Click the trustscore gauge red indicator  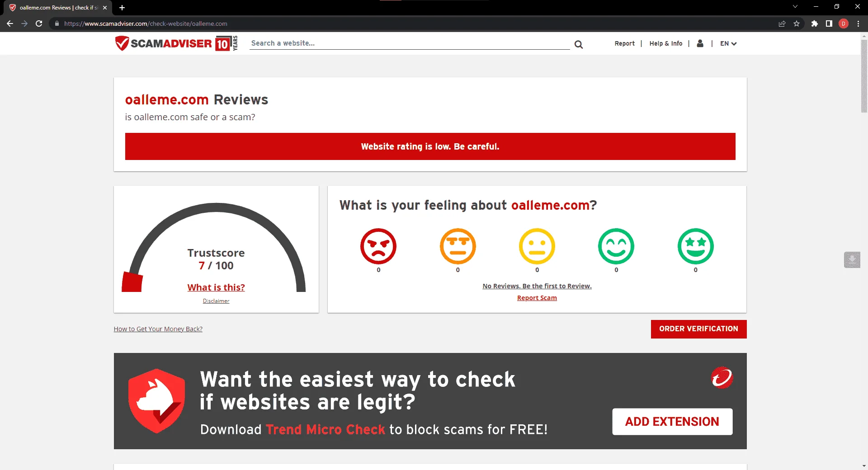tap(132, 282)
